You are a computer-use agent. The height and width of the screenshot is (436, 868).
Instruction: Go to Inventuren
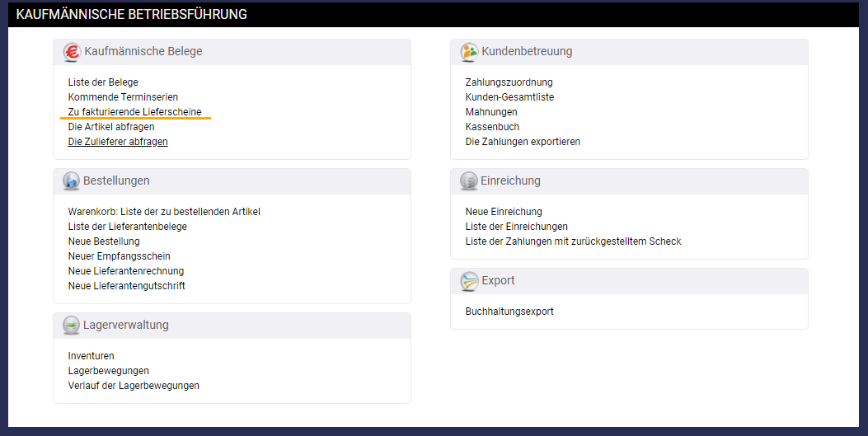click(91, 356)
